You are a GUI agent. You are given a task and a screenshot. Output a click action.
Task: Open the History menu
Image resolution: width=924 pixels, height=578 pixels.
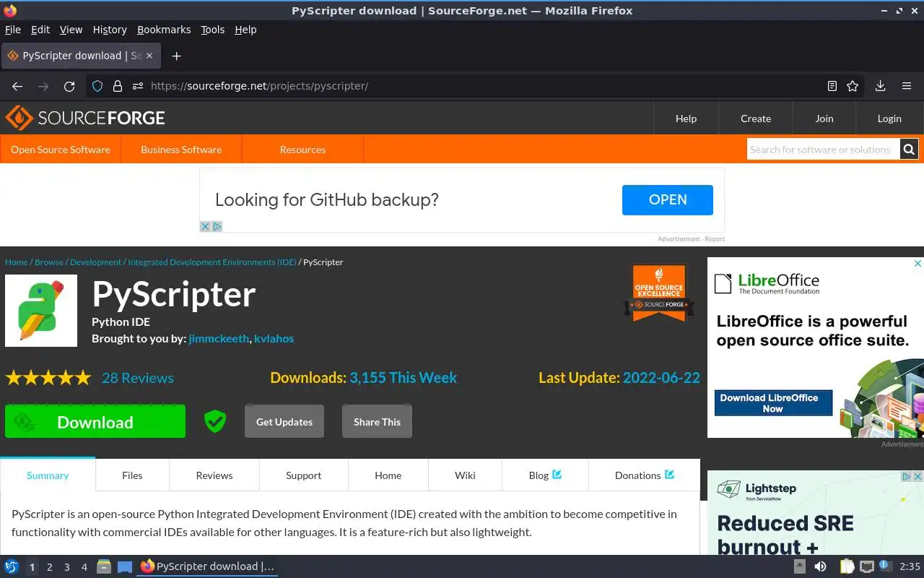110,30
